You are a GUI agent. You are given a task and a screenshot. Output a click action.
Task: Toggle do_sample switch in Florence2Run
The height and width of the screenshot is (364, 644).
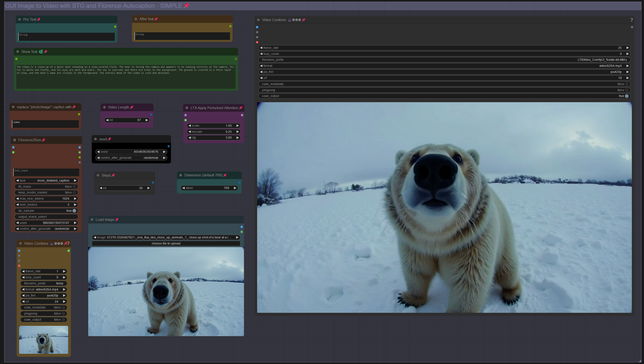tap(74, 211)
